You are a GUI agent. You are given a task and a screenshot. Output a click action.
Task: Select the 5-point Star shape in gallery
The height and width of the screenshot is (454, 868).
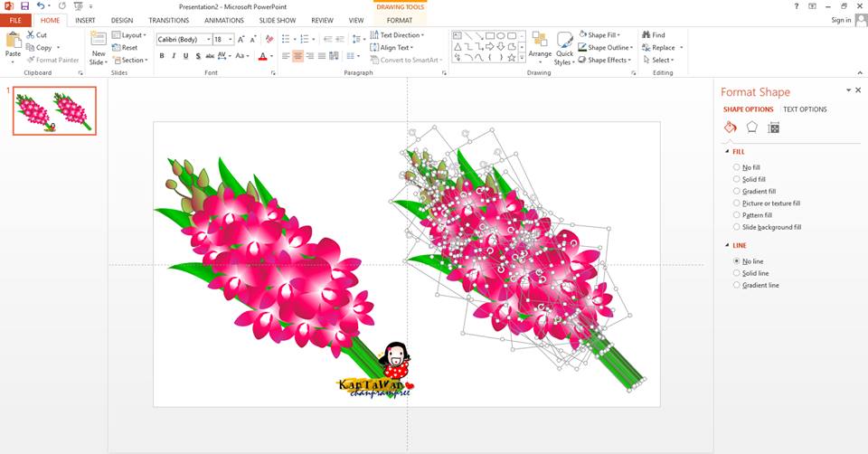click(512, 58)
